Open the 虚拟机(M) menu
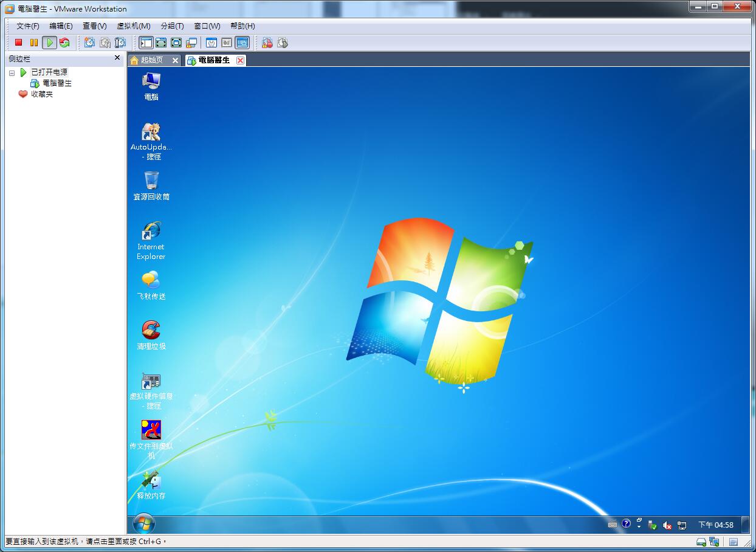 click(x=134, y=26)
